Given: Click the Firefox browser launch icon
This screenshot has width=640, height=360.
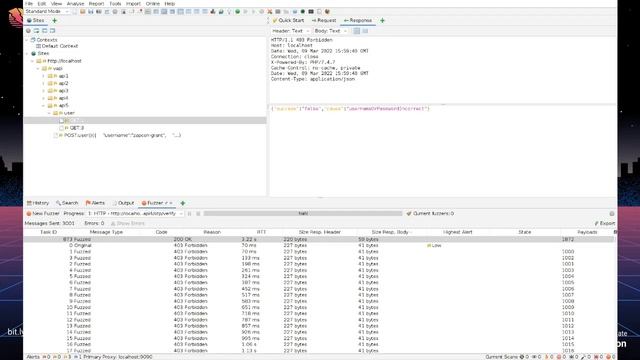Looking at the screenshot, I should (327, 11).
